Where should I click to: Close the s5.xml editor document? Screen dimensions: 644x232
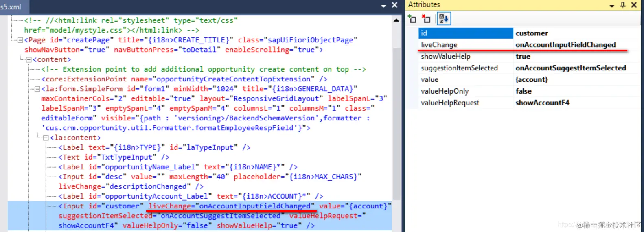[x=394, y=5]
